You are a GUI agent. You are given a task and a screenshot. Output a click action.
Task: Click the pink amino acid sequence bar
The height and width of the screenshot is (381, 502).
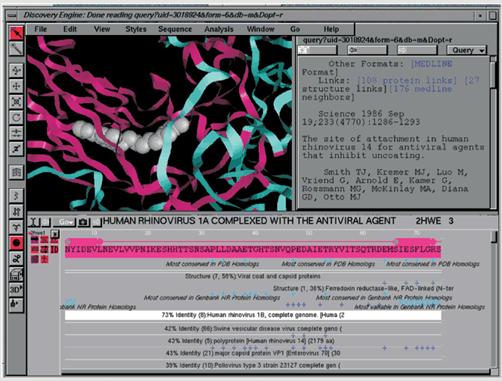(253, 250)
